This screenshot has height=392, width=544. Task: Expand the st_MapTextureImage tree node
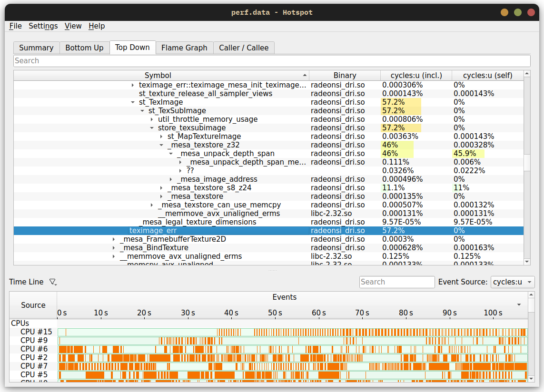(160, 136)
